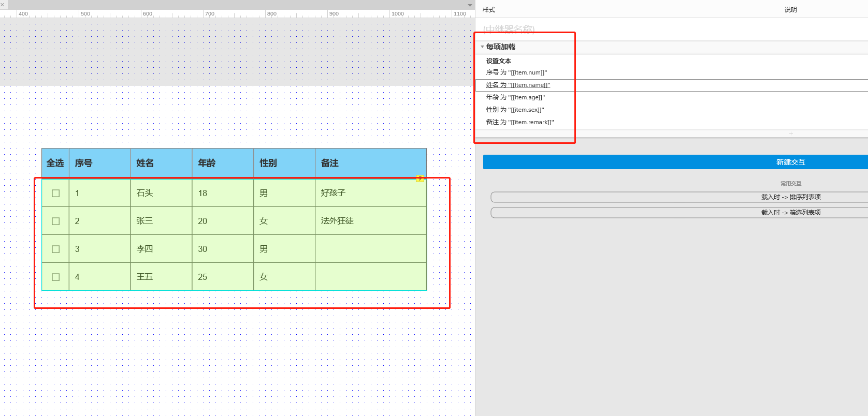Select the remark cell 好孩子
868x416 pixels.
[x=371, y=193]
